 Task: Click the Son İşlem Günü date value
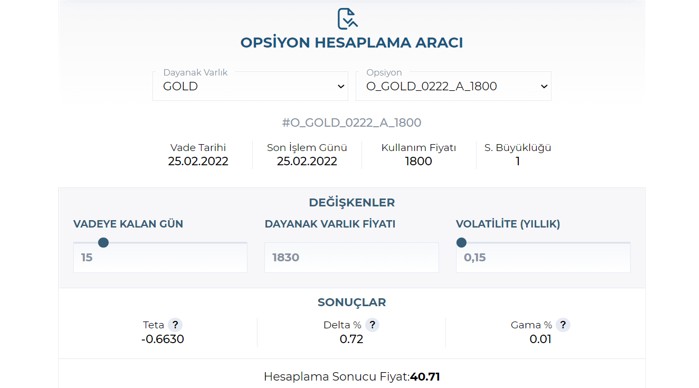(x=307, y=161)
